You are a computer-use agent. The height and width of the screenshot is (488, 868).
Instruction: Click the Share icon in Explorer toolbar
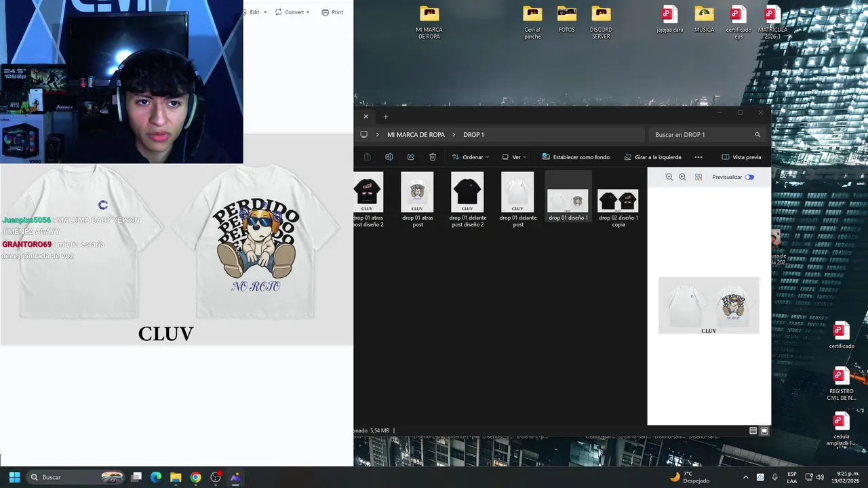[411, 157]
